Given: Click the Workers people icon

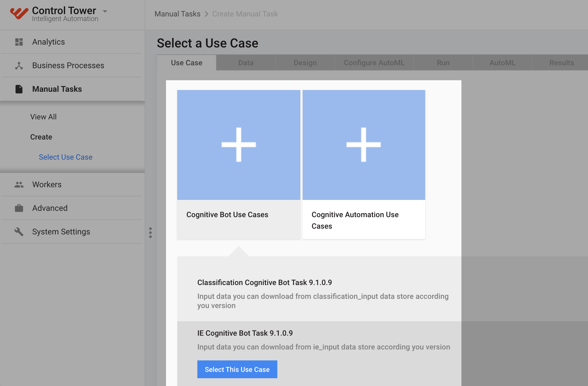Looking at the screenshot, I should pyautogui.click(x=19, y=185).
